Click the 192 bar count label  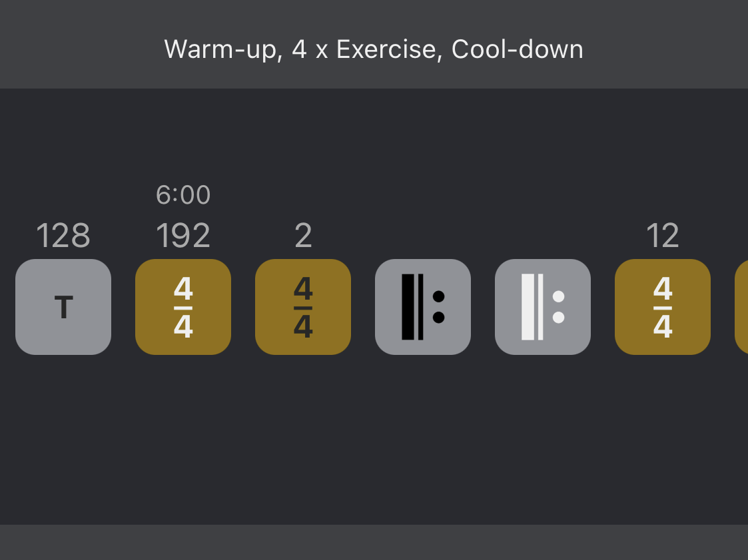(x=183, y=236)
